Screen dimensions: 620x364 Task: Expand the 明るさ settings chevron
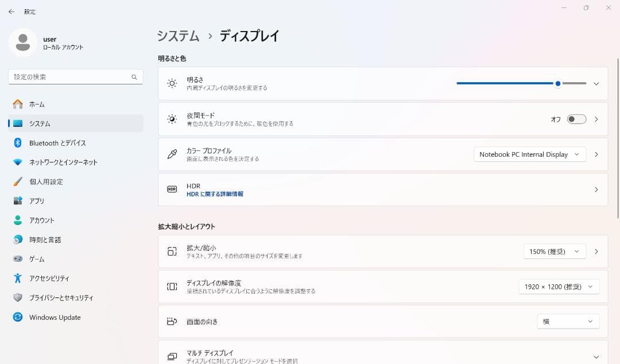click(x=596, y=83)
